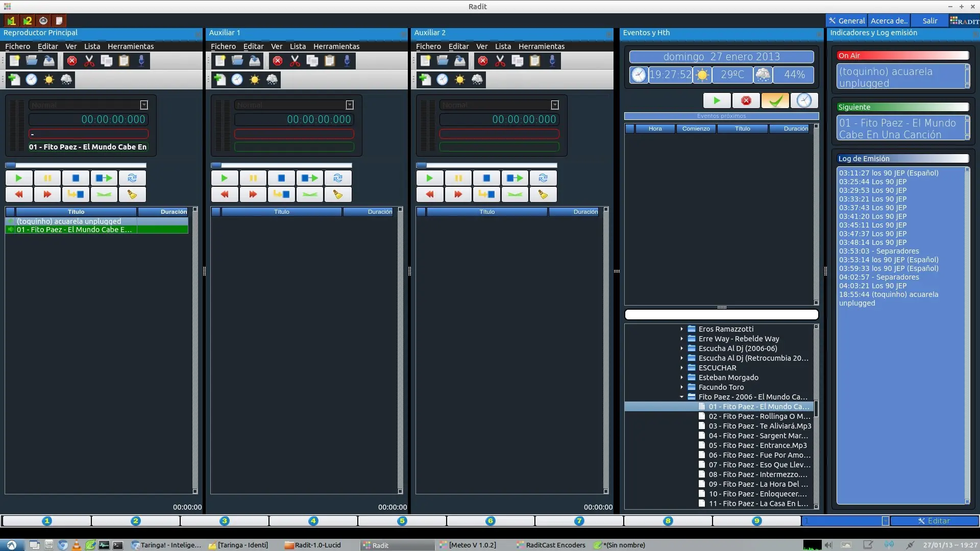Screen dimensions: 980x551
Task: Click Reproductor Principal playback progress bar
Action: click(x=76, y=165)
